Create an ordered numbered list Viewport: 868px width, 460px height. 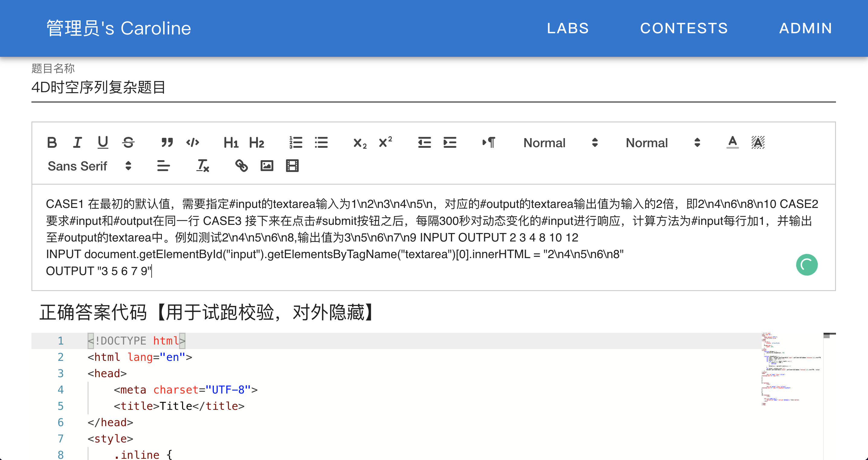(x=295, y=143)
